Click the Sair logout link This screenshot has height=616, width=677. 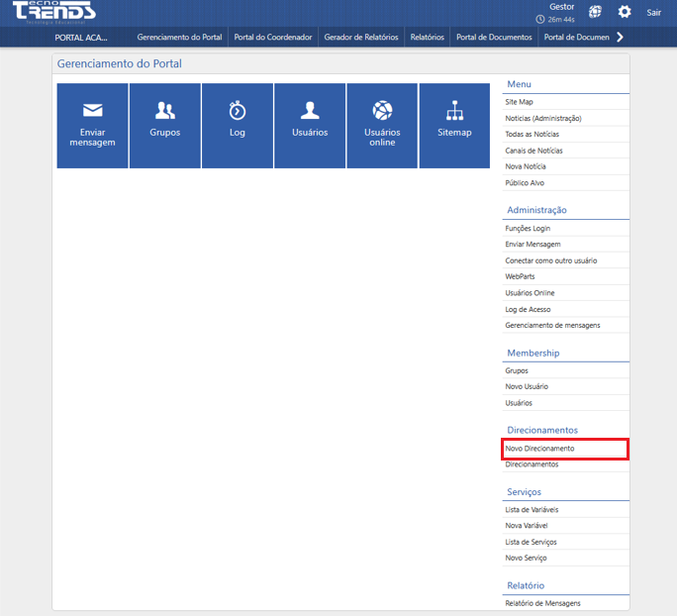pos(653,13)
